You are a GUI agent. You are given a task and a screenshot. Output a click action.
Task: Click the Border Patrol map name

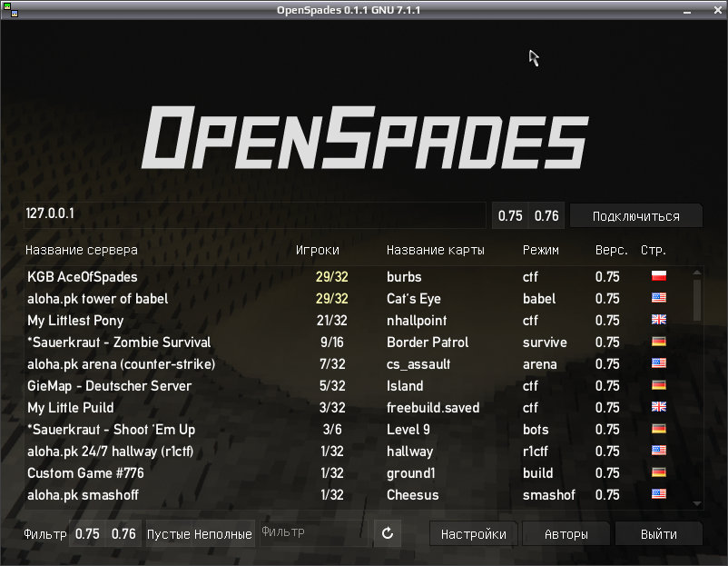point(428,343)
